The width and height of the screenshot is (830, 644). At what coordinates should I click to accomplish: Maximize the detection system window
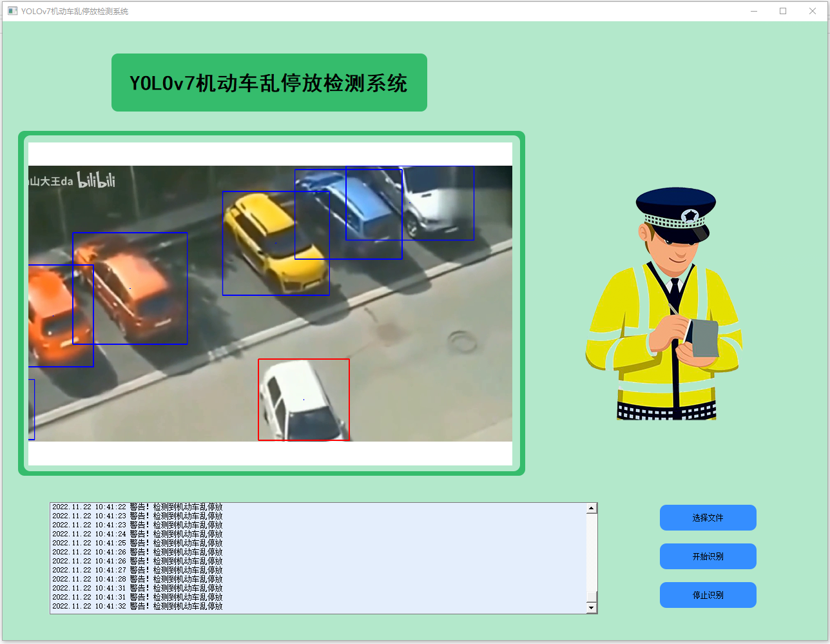[x=783, y=11]
